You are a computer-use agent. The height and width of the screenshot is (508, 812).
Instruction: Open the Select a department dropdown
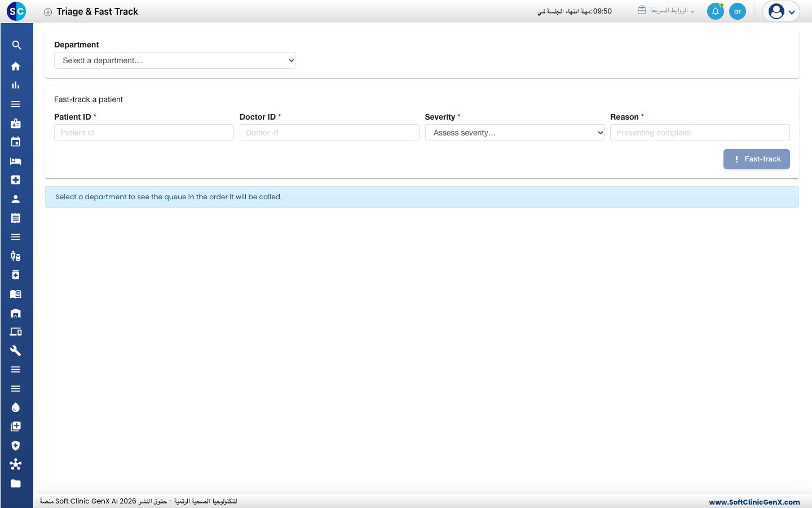pos(175,60)
